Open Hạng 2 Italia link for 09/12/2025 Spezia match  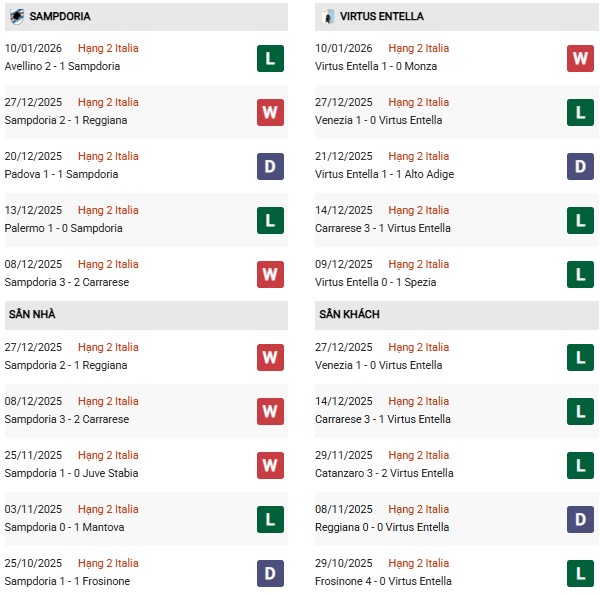point(418,265)
